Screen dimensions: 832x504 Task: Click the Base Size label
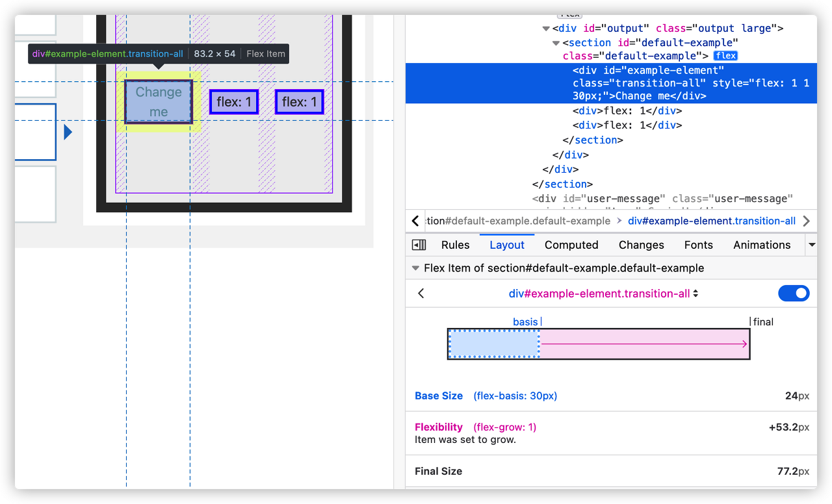439,396
